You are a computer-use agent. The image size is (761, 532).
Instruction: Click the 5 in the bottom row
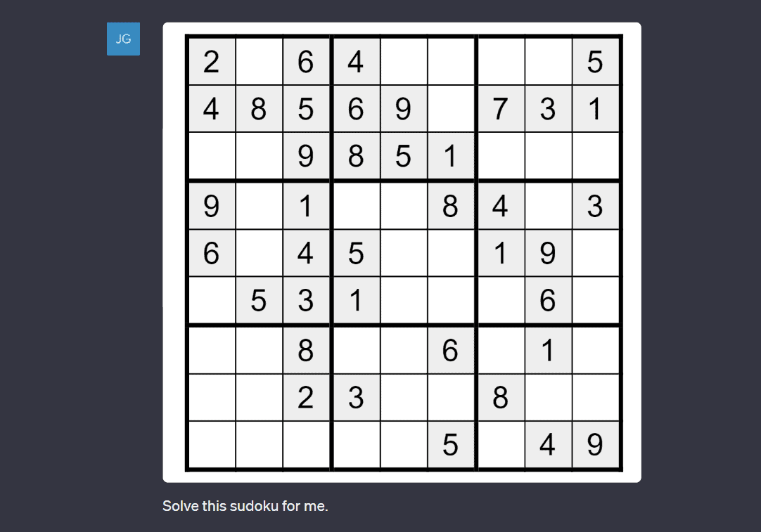[x=451, y=445]
